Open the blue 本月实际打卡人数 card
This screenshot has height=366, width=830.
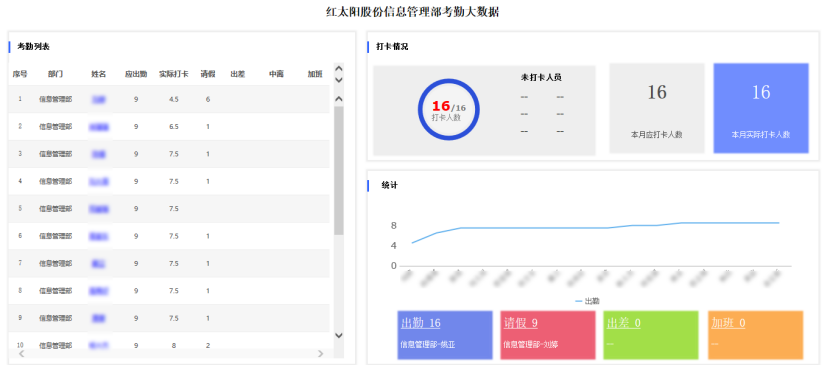761,109
